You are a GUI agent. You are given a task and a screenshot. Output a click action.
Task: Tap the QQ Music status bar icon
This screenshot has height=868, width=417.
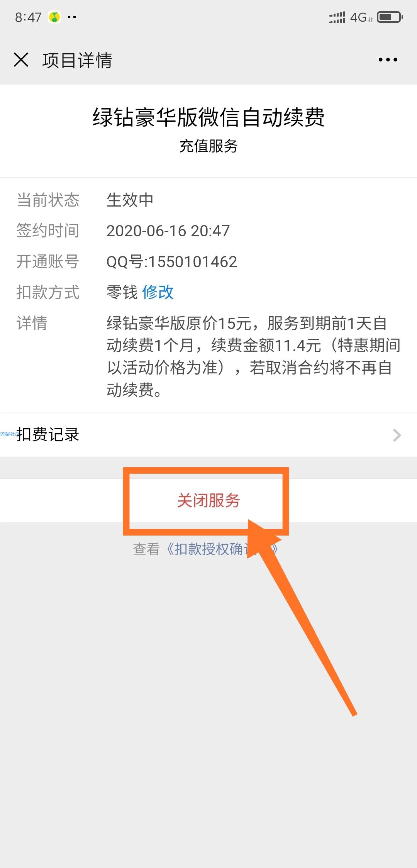(x=54, y=17)
